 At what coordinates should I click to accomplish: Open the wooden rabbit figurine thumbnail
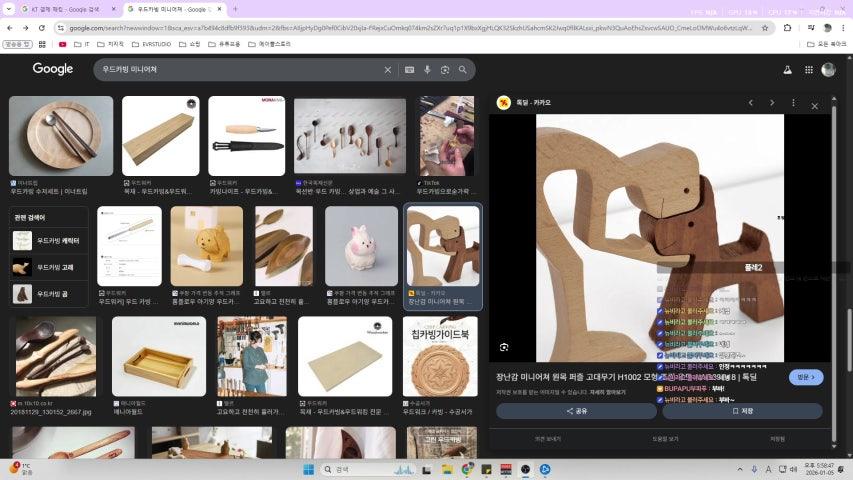pyautogui.click(x=362, y=247)
